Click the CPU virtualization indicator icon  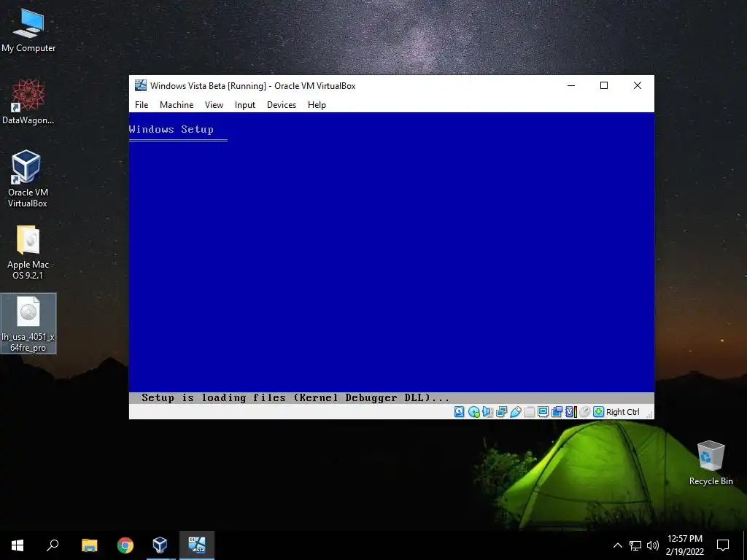(x=570, y=412)
